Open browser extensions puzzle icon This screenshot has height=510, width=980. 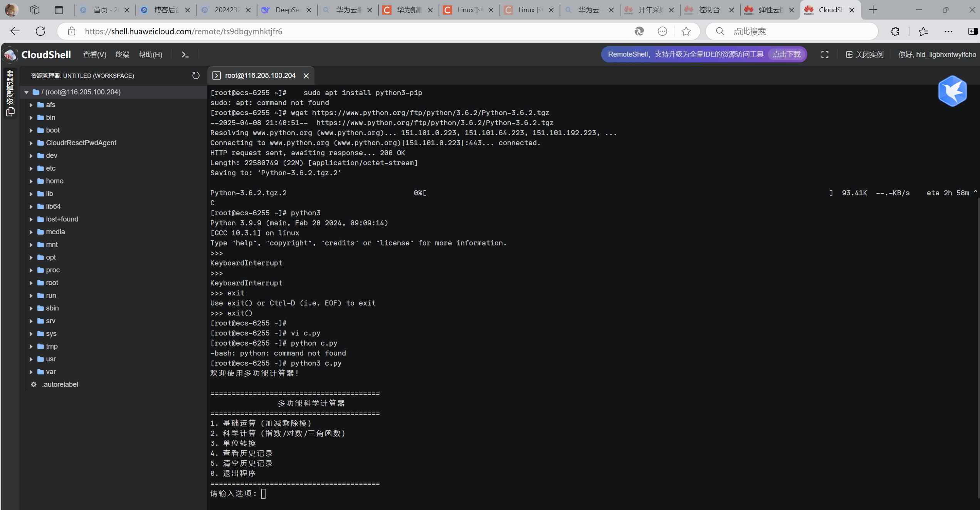pos(895,32)
